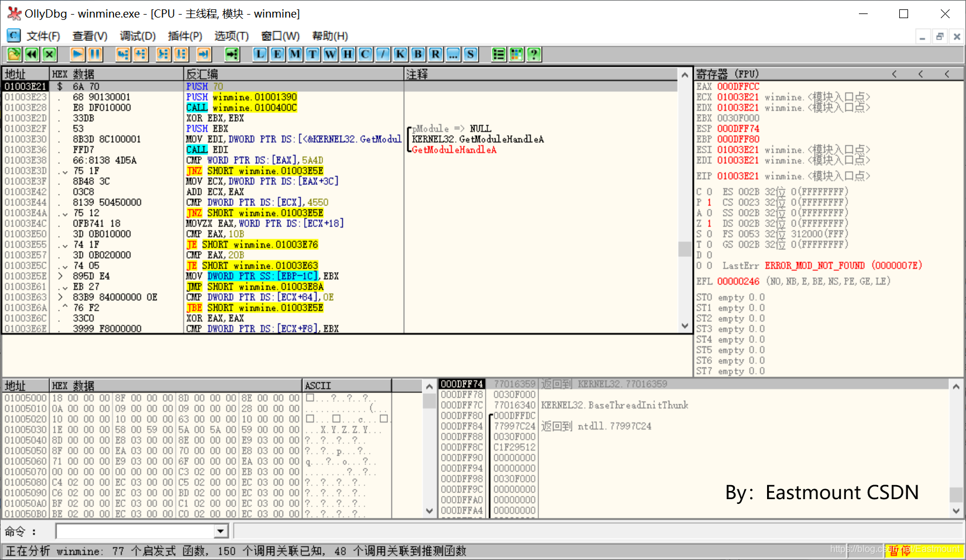
Task: Select dump row at address 01005040
Action: (197, 440)
